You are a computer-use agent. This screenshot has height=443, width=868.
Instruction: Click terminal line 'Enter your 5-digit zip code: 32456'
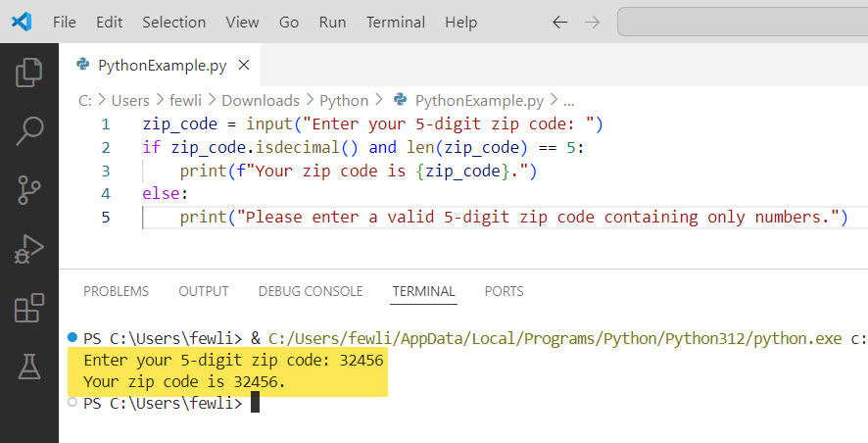click(x=233, y=361)
